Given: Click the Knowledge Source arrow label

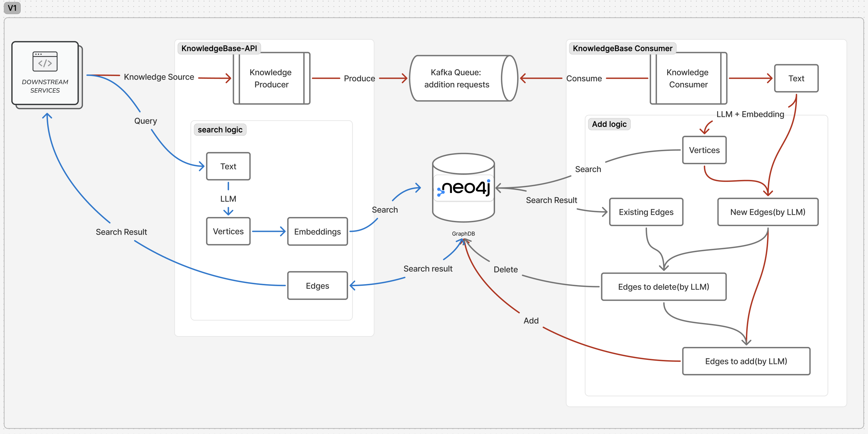Looking at the screenshot, I should [159, 77].
